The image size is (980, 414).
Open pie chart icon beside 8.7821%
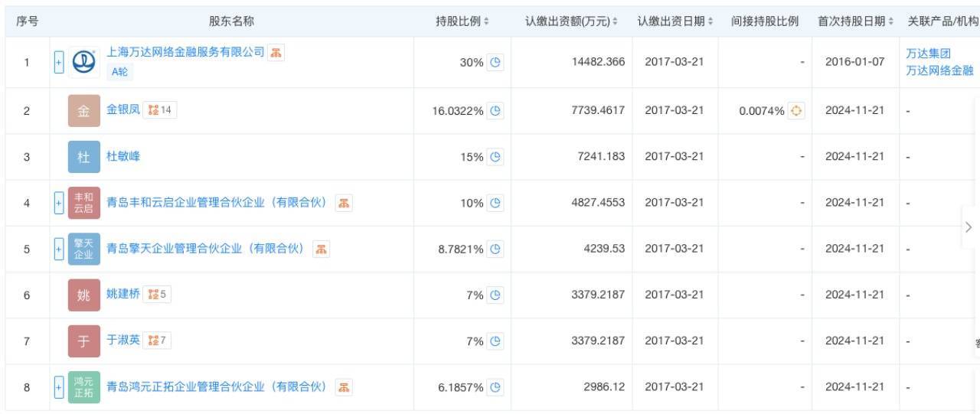pyautogui.click(x=495, y=249)
